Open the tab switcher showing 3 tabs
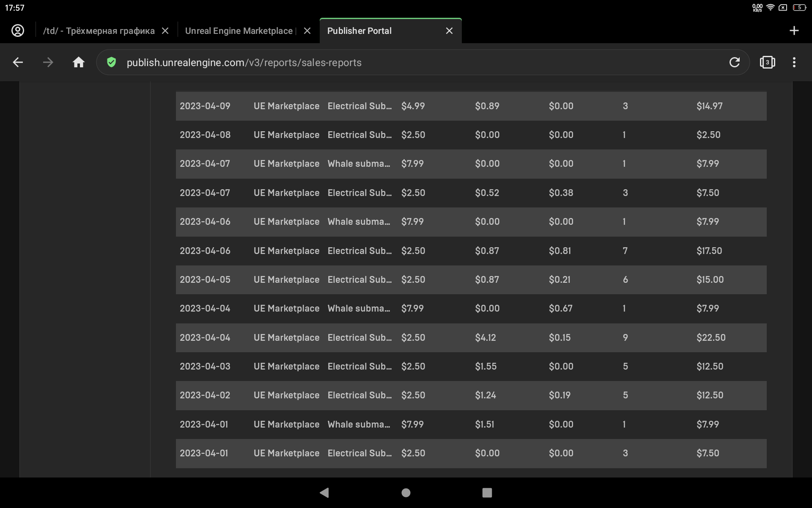Image resolution: width=812 pixels, height=508 pixels. tap(767, 63)
